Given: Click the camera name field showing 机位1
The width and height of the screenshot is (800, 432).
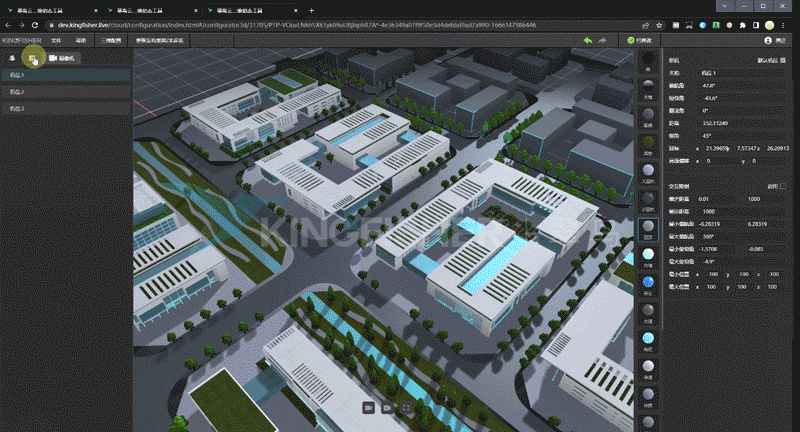Looking at the screenshot, I should [742, 73].
